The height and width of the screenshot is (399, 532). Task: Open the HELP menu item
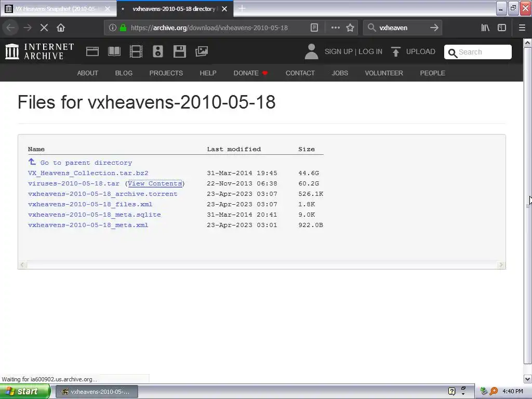(x=208, y=73)
